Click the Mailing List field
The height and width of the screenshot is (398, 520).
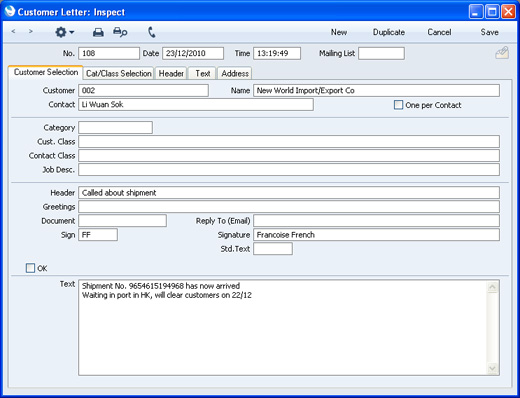(x=382, y=53)
